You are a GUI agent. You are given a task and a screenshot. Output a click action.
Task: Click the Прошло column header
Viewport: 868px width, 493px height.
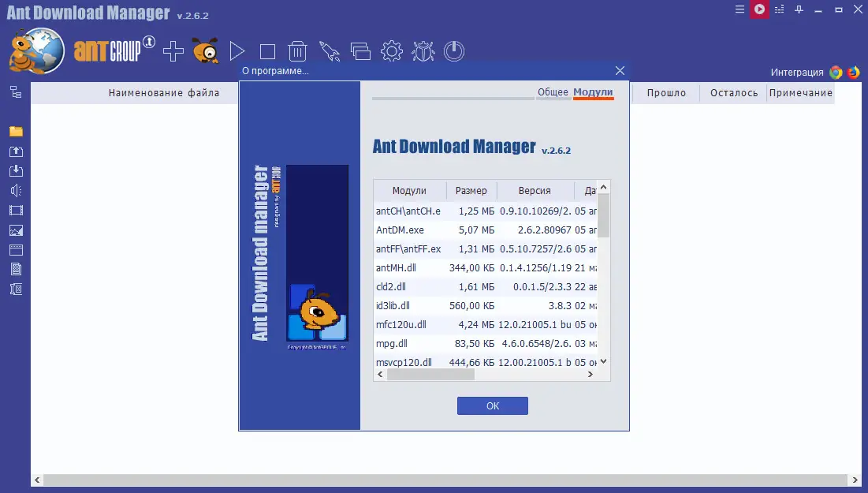click(666, 93)
